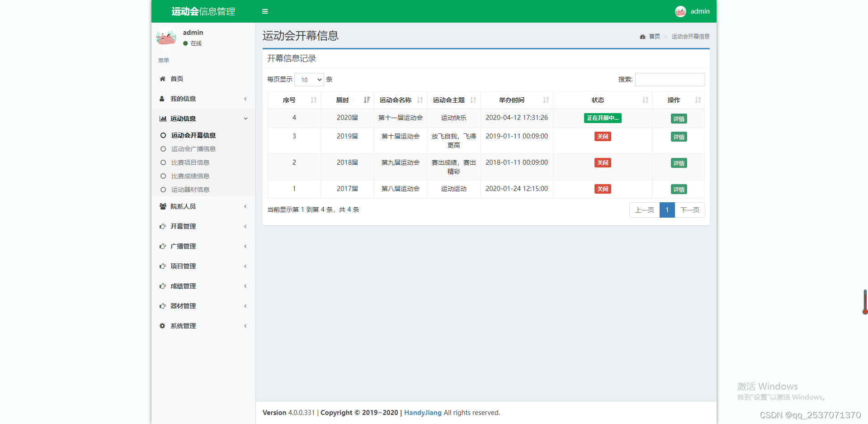Open the 运动会广播信息 submenu item
The height and width of the screenshot is (424, 868).
click(x=193, y=149)
